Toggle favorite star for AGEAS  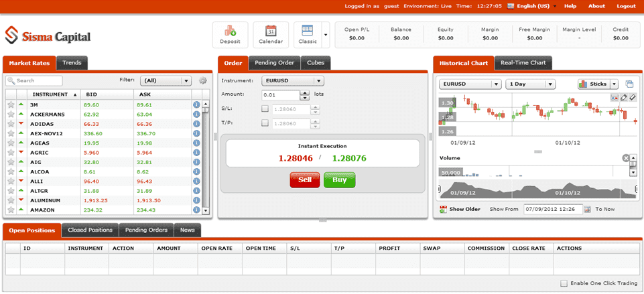(11, 143)
